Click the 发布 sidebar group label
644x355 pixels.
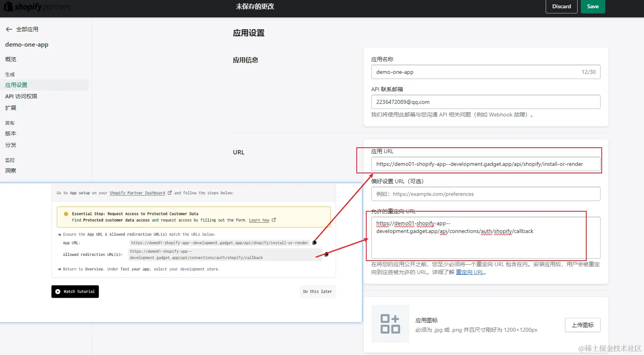[10, 123]
